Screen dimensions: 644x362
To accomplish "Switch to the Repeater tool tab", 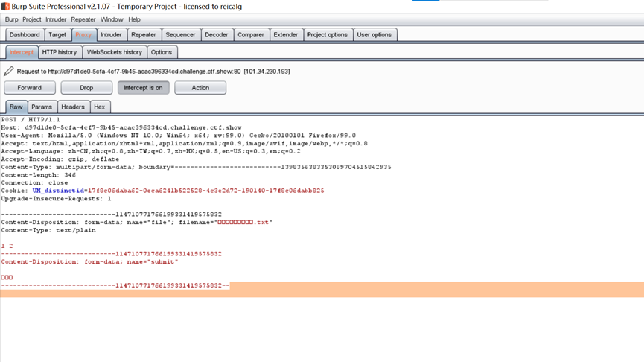I will pyautogui.click(x=144, y=35).
